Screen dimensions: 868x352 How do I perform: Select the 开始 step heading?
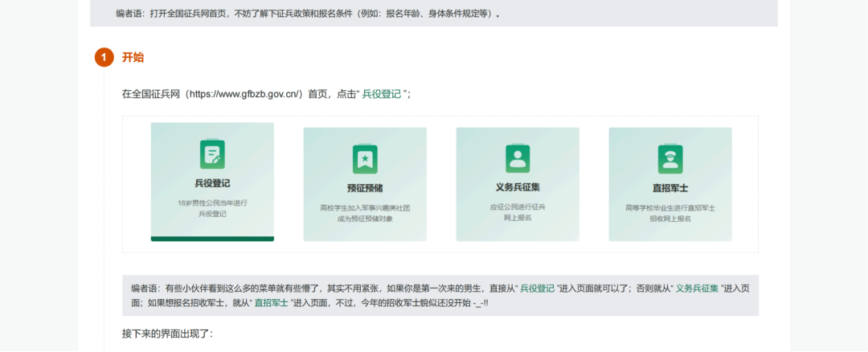click(133, 57)
